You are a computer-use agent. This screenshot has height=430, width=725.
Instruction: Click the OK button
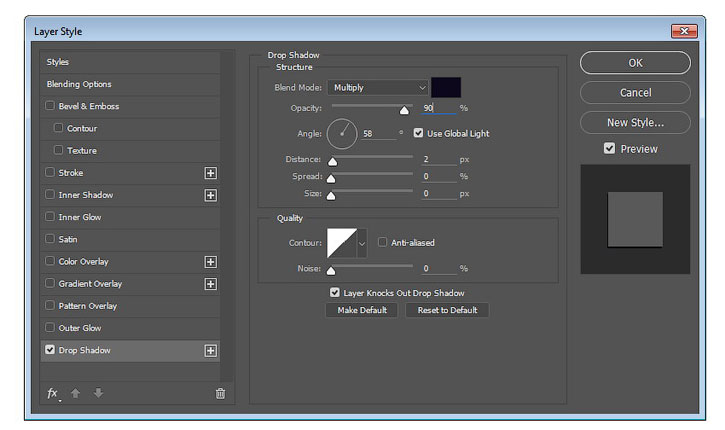tap(635, 63)
